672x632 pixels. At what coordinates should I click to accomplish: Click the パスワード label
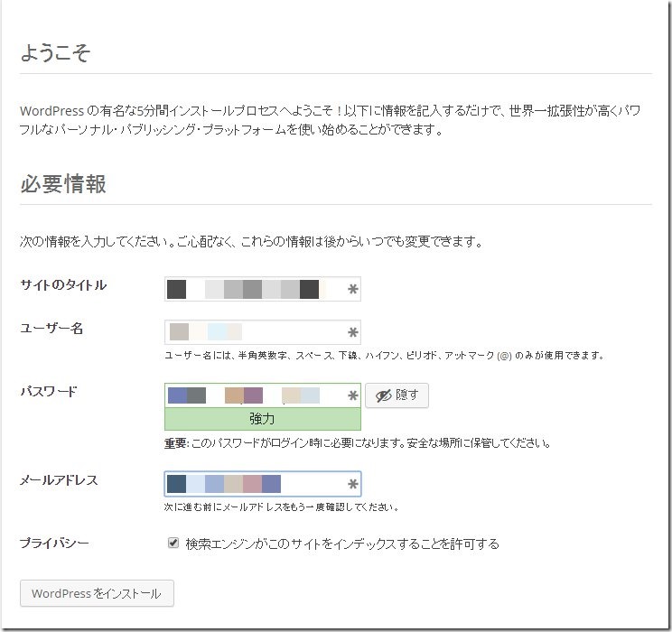tap(49, 391)
